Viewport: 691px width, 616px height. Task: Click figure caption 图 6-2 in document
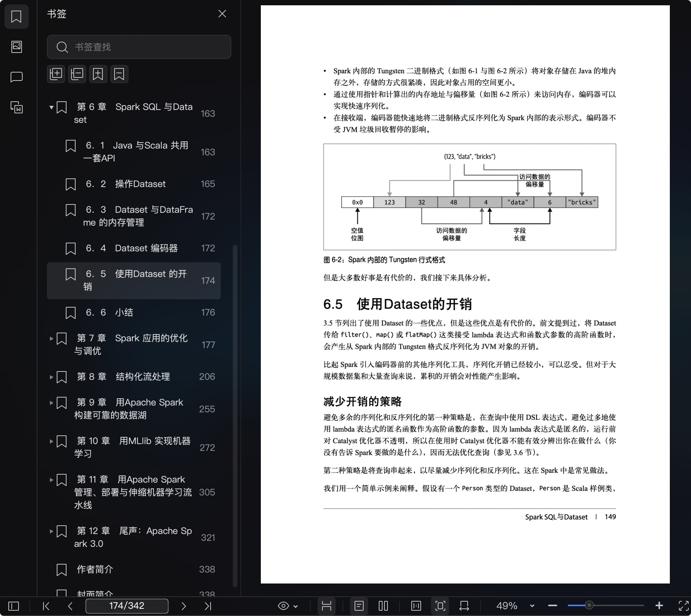[384, 260]
